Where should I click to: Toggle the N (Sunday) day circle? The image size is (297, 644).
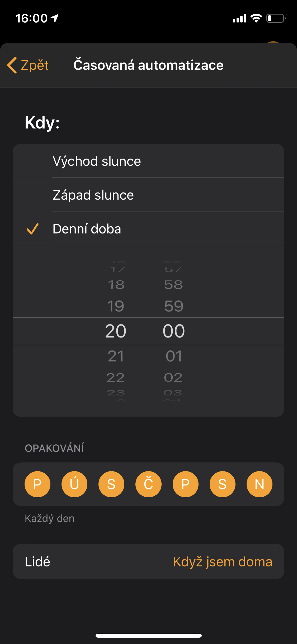(x=259, y=484)
